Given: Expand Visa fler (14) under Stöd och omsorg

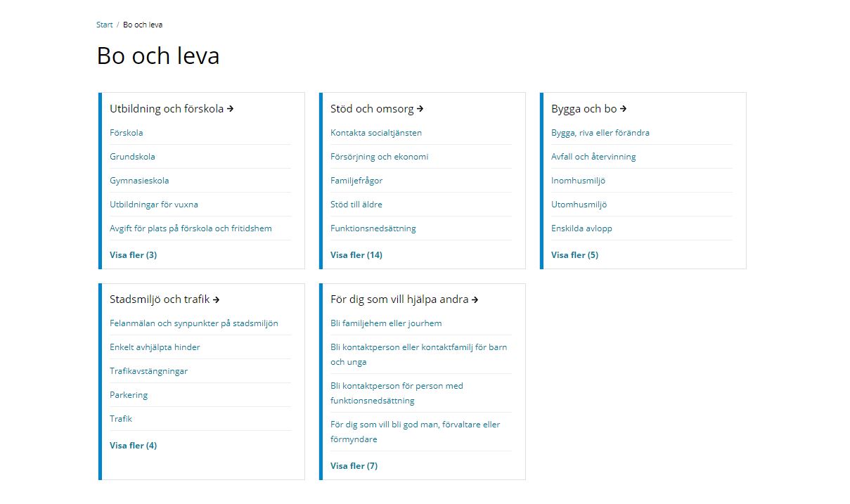Looking at the screenshot, I should pyautogui.click(x=356, y=255).
